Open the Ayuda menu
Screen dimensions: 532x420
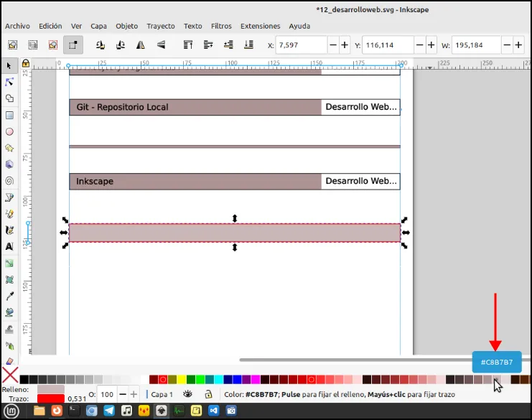click(x=299, y=26)
